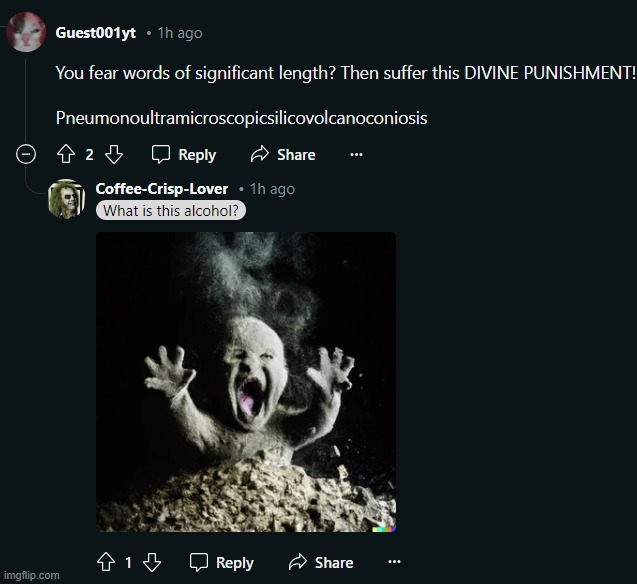Open more options for Guest001yt's comment
This screenshot has height=584, width=637.
(356, 154)
